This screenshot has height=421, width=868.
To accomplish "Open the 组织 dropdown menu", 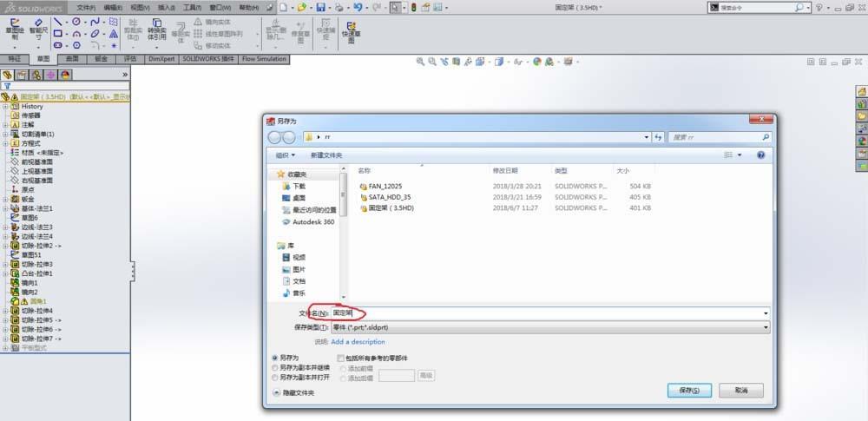I will coord(286,155).
